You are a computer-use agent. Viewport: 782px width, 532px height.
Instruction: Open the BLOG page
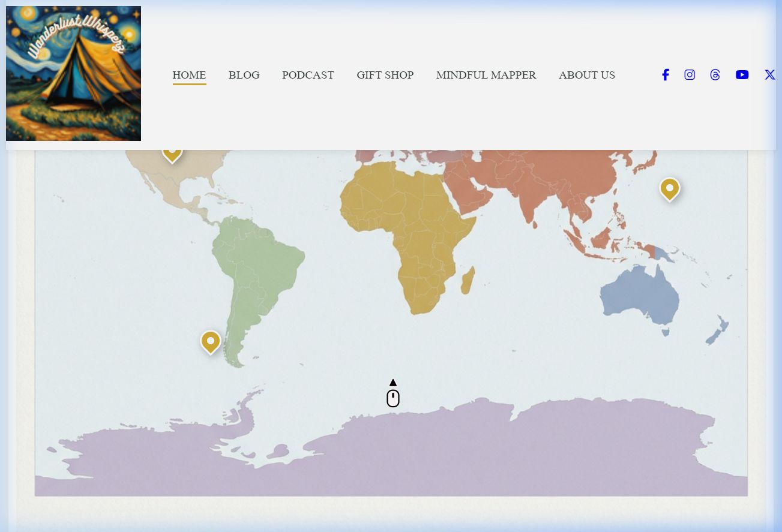[244, 75]
